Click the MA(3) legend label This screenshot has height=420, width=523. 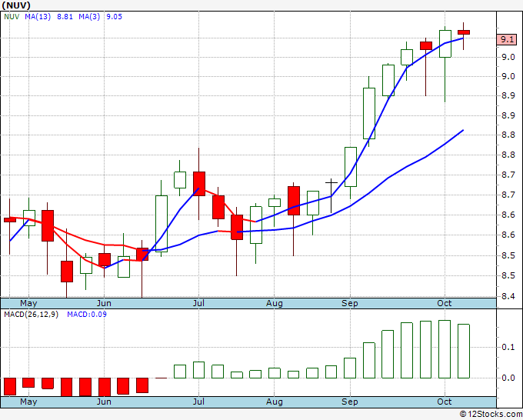pos(89,17)
